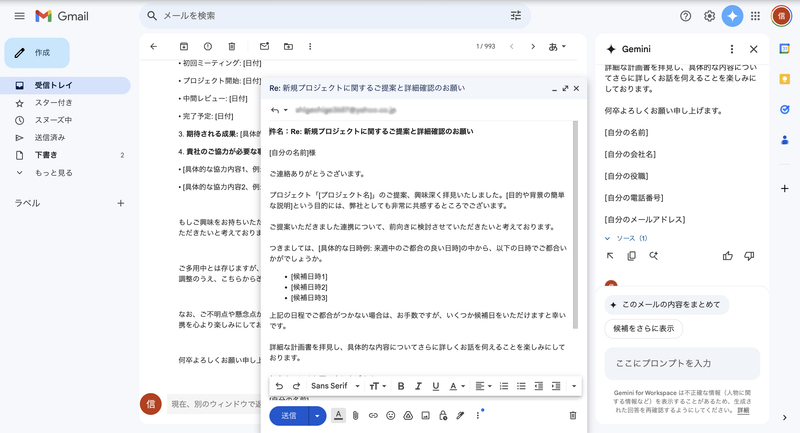Viewport: 800px width, 433px height.
Task: Click このメールの内容をまとめて suggestion chip
Action: coord(667,304)
